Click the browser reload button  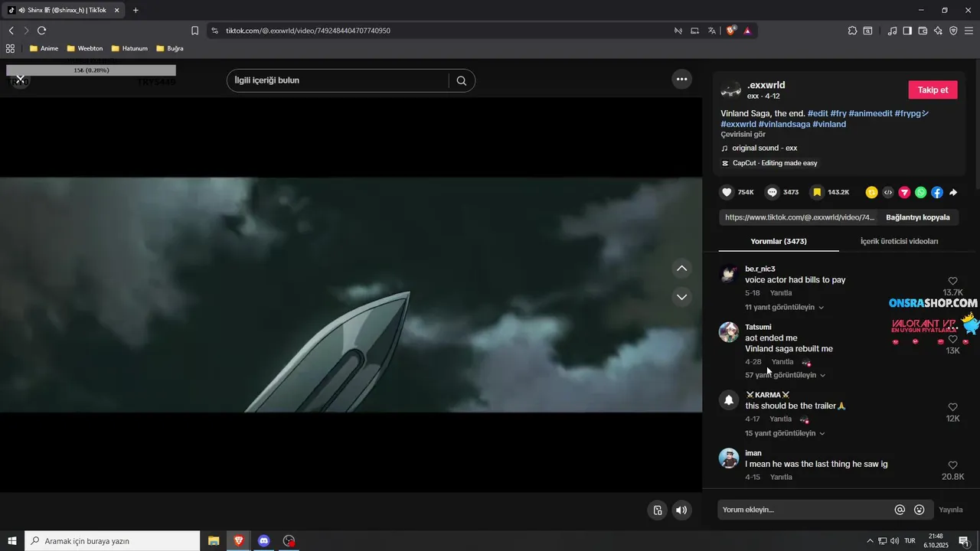pyautogui.click(x=41, y=31)
